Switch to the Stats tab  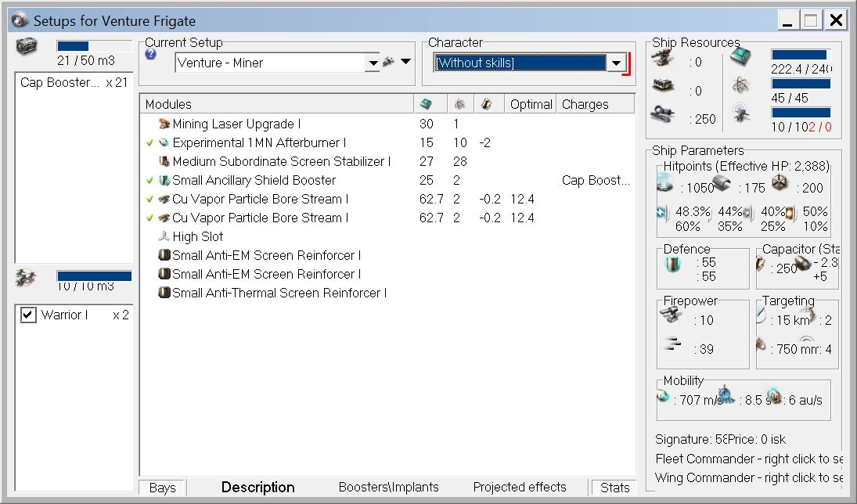point(615,488)
